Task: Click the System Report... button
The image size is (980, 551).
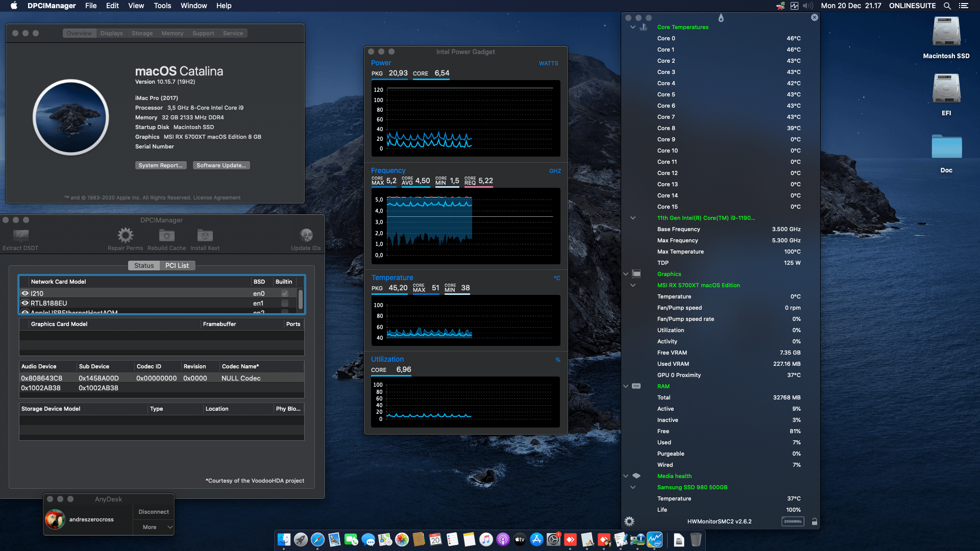Action: 161,165
